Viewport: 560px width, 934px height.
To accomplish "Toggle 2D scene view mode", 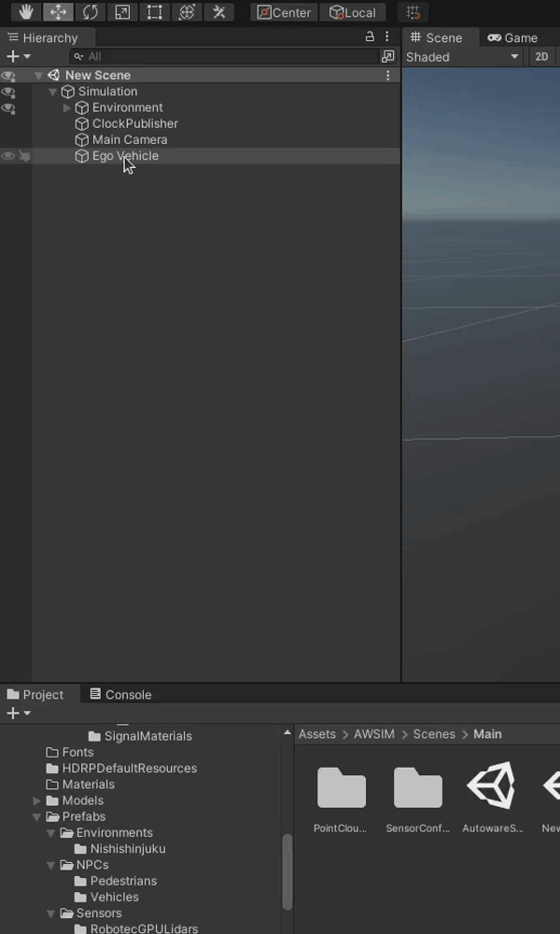I will pos(541,57).
